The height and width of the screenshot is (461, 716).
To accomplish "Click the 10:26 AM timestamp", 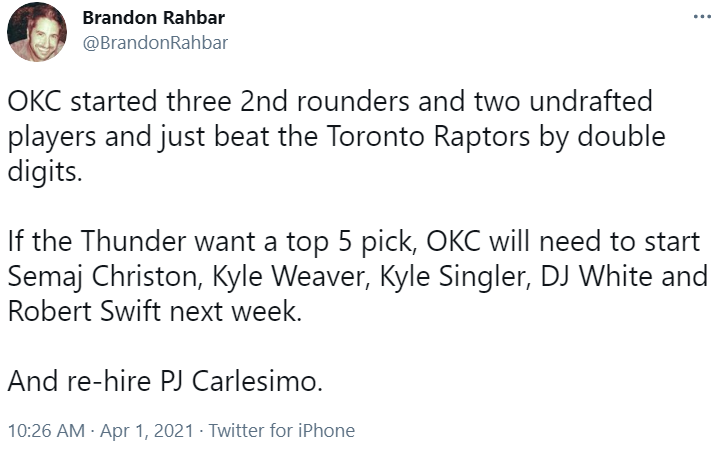I will pos(47,430).
